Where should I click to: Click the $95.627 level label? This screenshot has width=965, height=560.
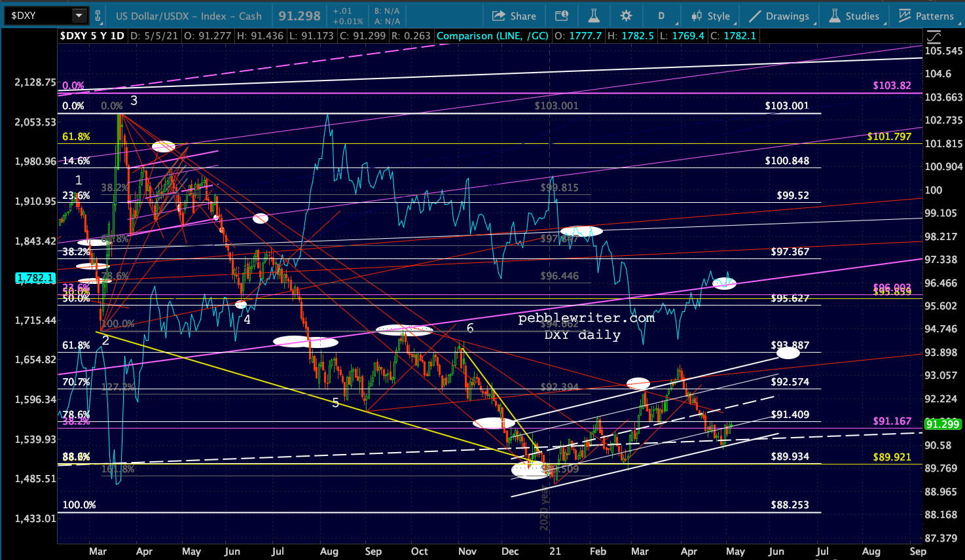(790, 298)
